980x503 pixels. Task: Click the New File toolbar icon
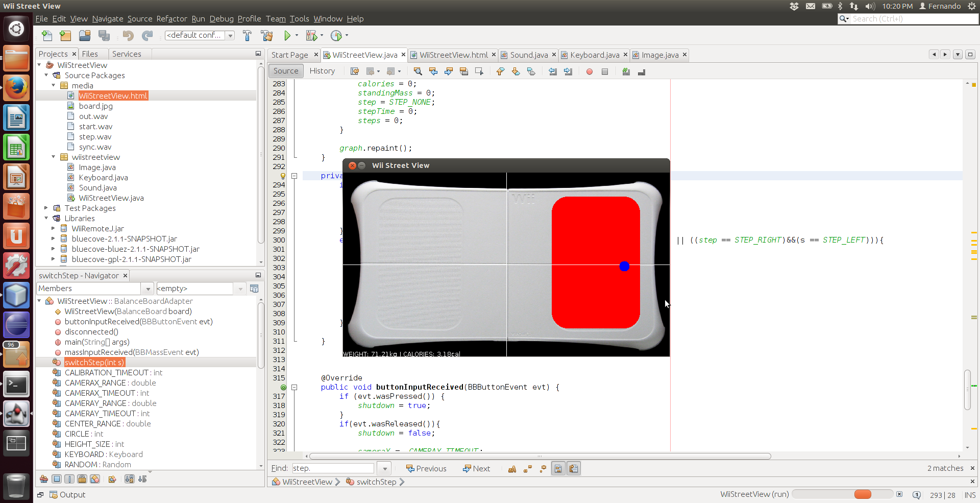click(x=47, y=35)
